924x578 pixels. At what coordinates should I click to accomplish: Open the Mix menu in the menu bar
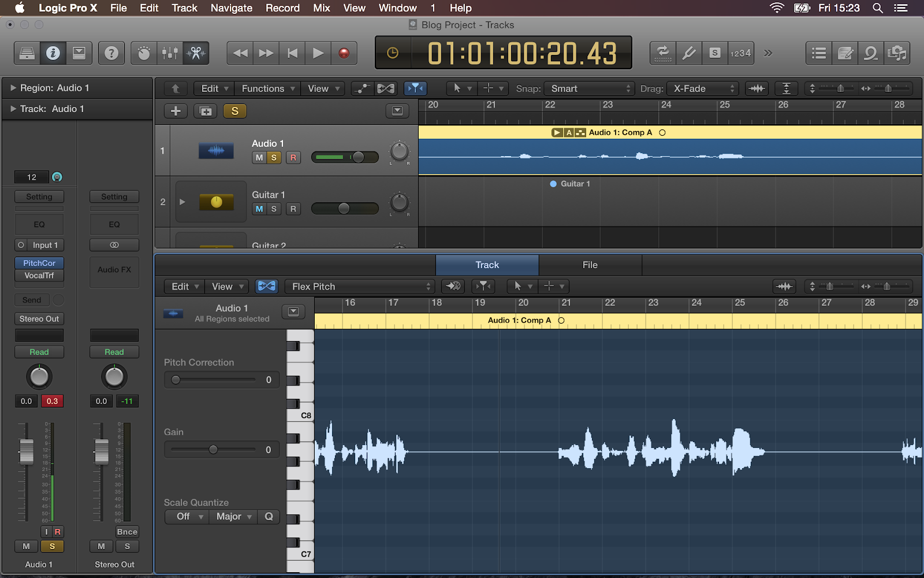321,8
